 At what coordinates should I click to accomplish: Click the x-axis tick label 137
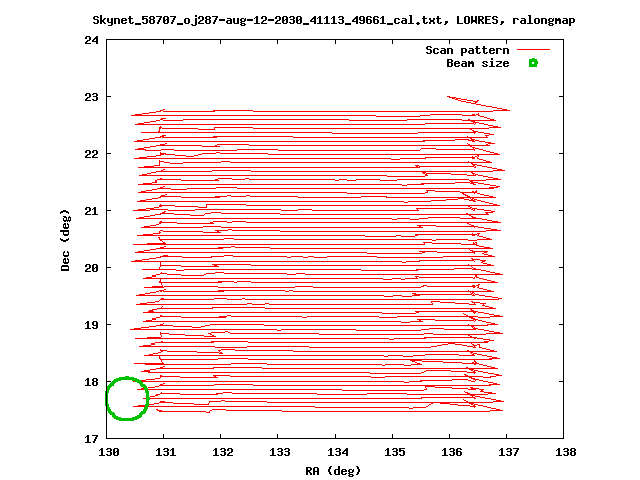coord(509,452)
